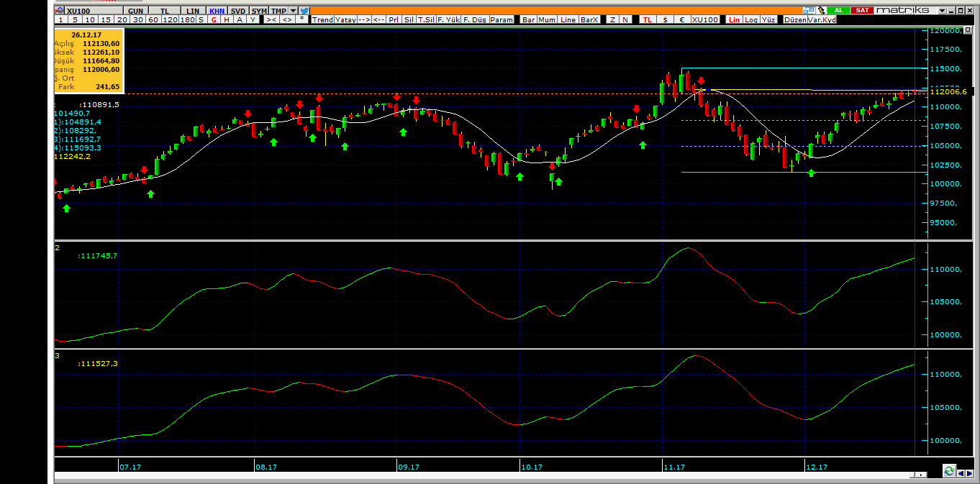Expand the window menu arrow beside matriks
The image size is (980, 484).
click(942, 10)
